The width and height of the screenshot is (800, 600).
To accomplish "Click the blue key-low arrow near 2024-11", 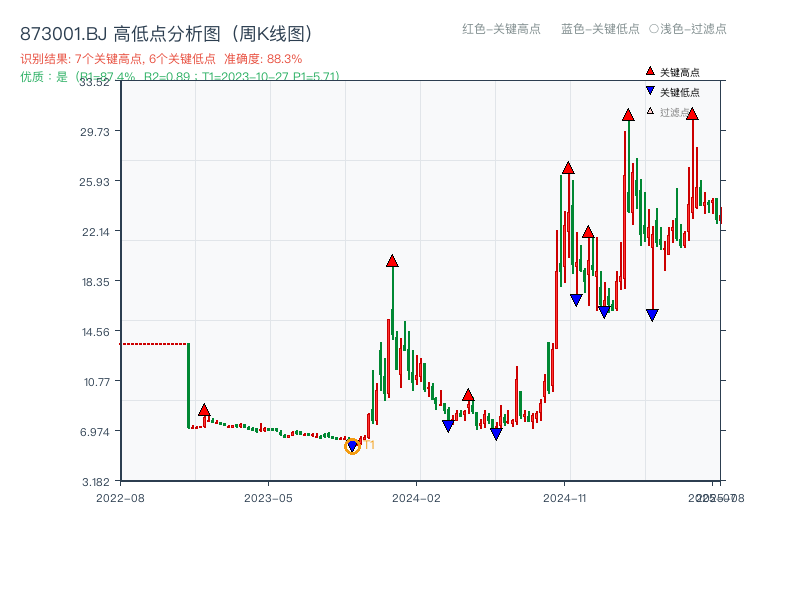I will (x=577, y=299).
